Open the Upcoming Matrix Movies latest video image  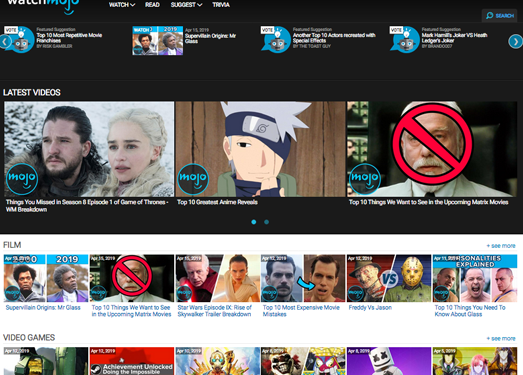tap(432, 149)
